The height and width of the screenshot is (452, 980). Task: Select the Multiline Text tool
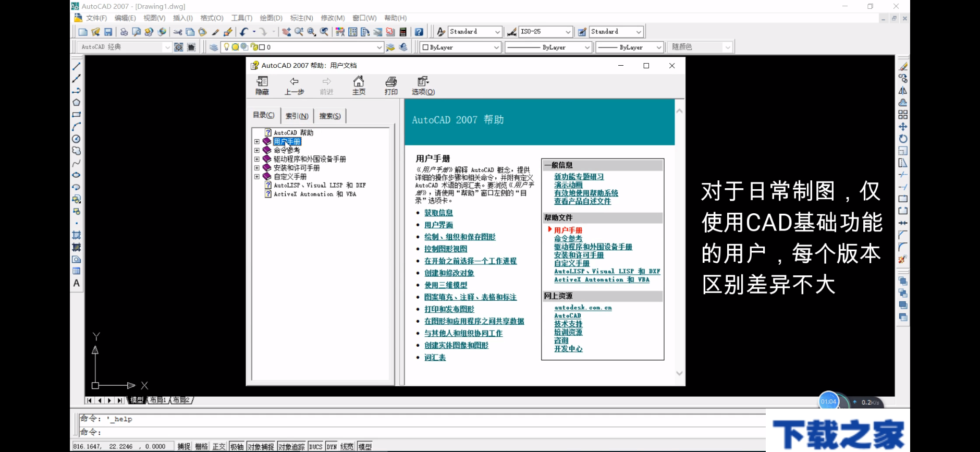[x=76, y=283]
